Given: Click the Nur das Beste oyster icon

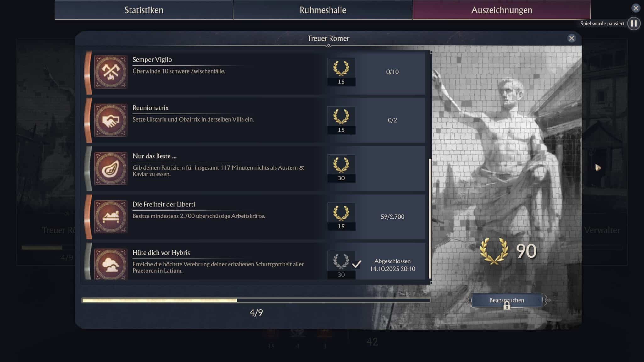Looking at the screenshot, I should (x=111, y=168).
